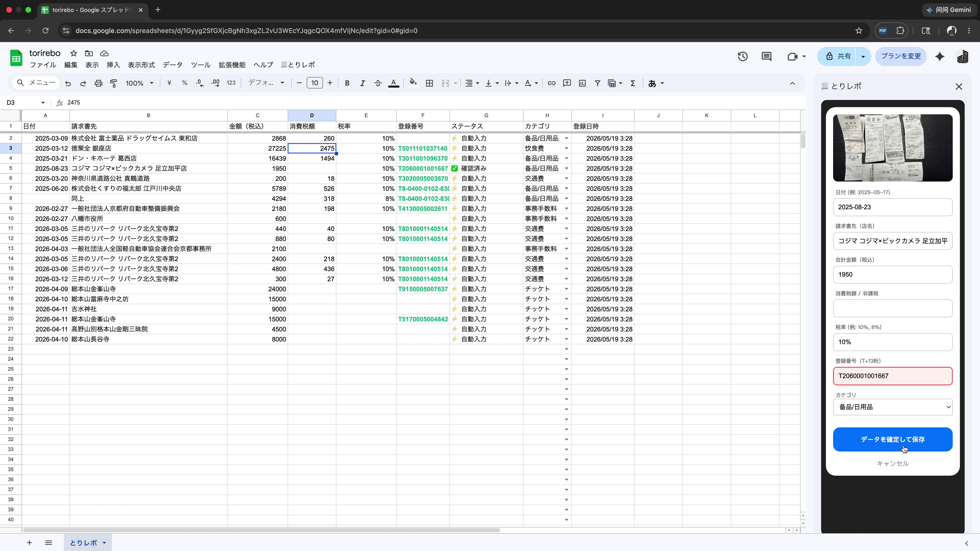
Task: Open the font family dropdown
Action: [266, 83]
